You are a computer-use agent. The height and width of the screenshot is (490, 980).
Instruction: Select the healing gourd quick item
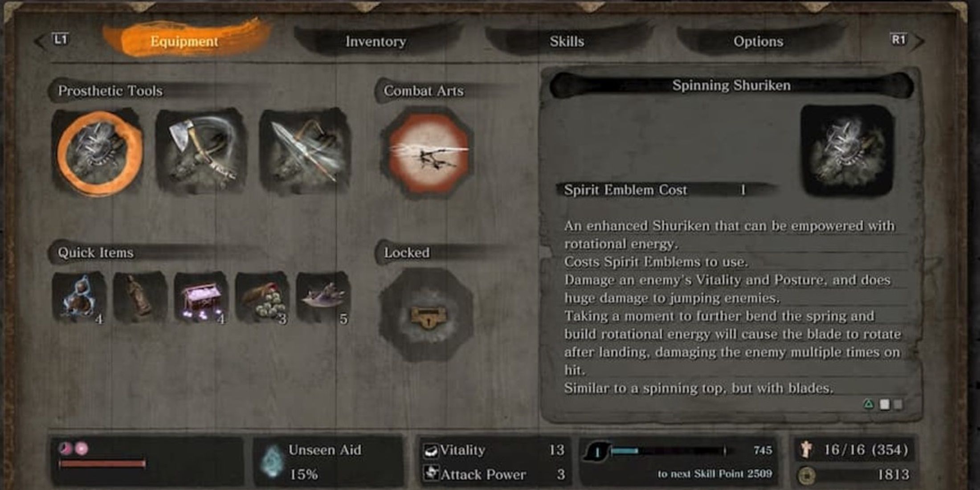click(x=79, y=298)
